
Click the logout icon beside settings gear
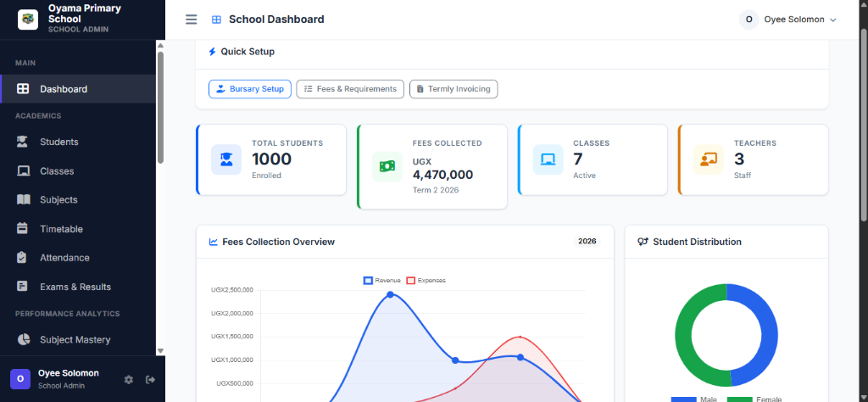pos(150,379)
